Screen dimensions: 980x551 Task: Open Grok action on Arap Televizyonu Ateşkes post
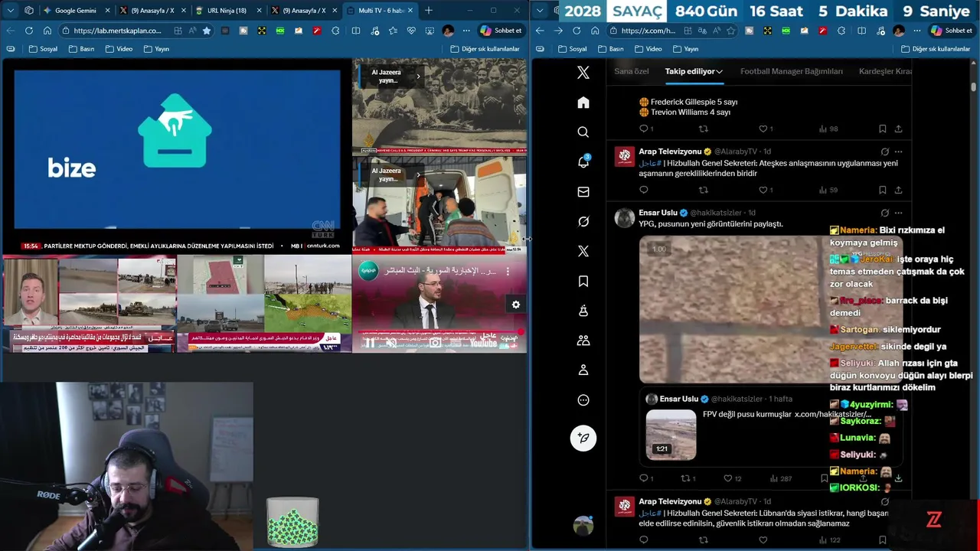tap(884, 152)
